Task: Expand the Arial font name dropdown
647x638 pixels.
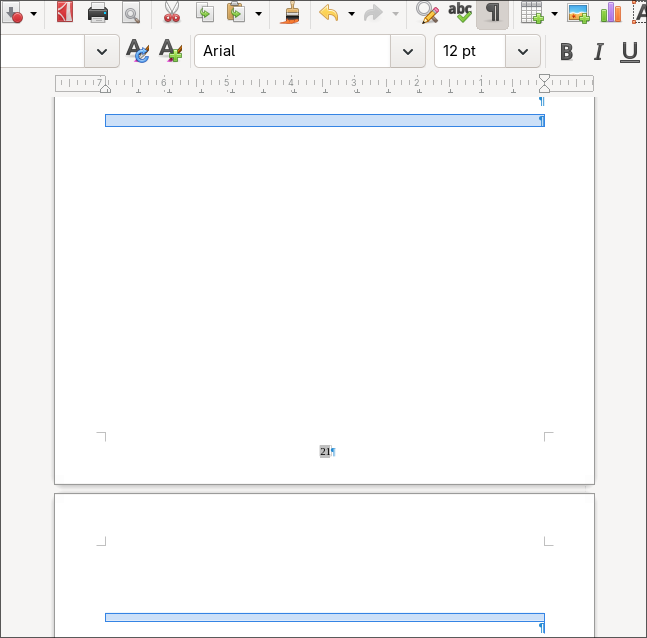Action: pos(407,51)
